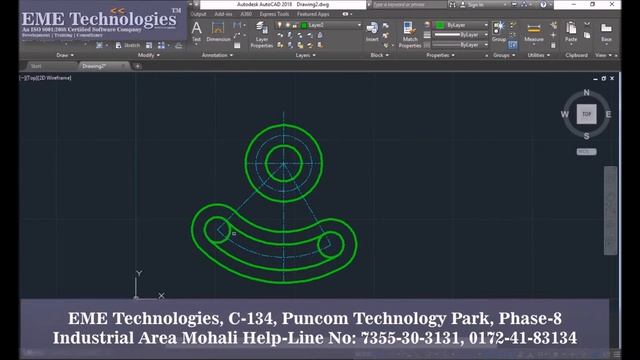Click the Sign In button
The width and height of the screenshot is (640, 360).
click(475, 4)
